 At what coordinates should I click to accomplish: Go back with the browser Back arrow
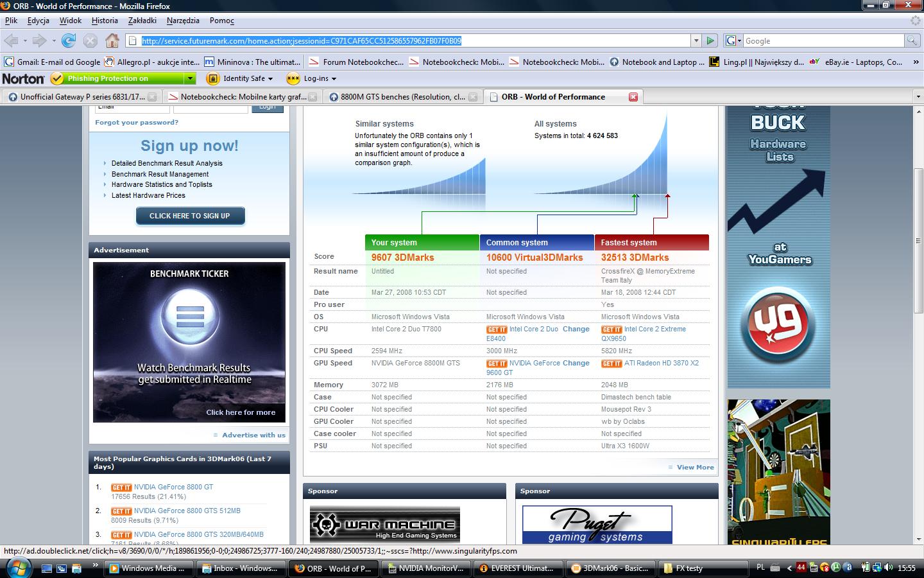tap(11, 40)
